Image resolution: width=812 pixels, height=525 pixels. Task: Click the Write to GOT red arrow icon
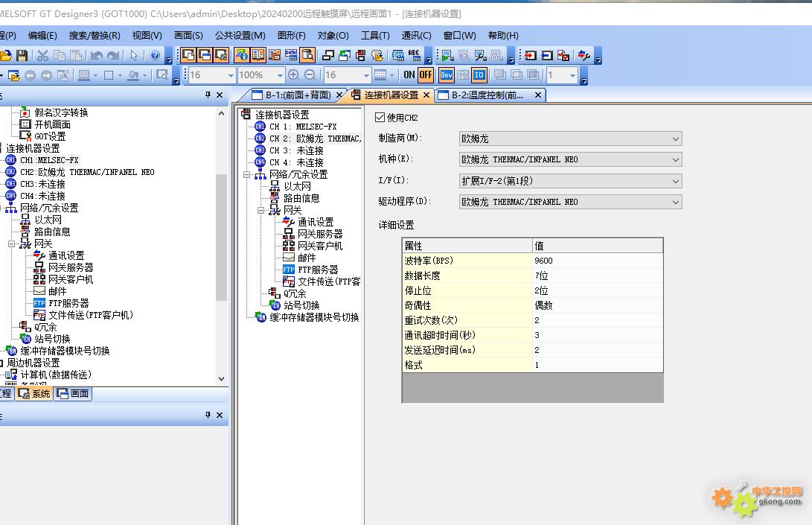tap(530, 55)
